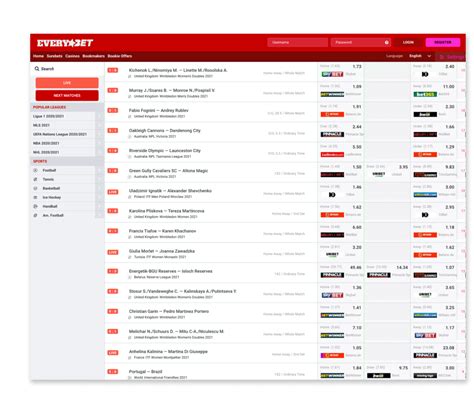Click Bwin logo in Fabio Fognini row
Image resolution: width=474 pixels, height=414 pixels.
425,114
